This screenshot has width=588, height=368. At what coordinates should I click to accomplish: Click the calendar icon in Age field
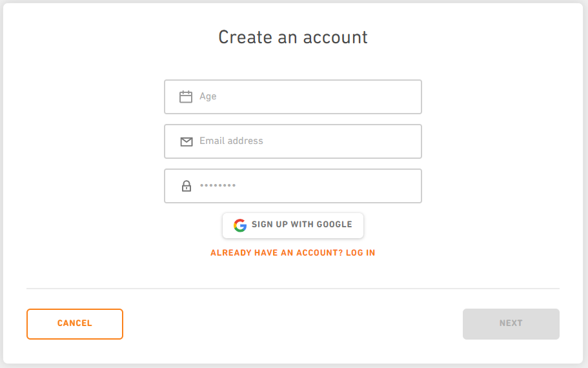coord(186,97)
